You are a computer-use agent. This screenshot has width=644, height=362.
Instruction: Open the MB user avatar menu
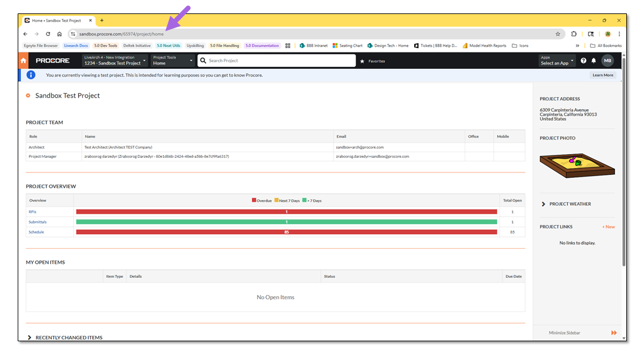(607, 61)
